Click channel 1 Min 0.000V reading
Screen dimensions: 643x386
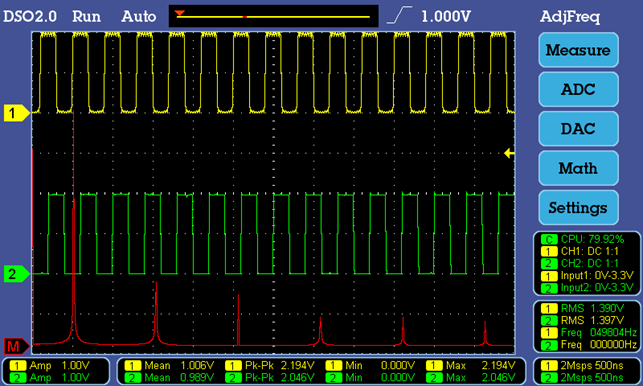pos(370,365)
